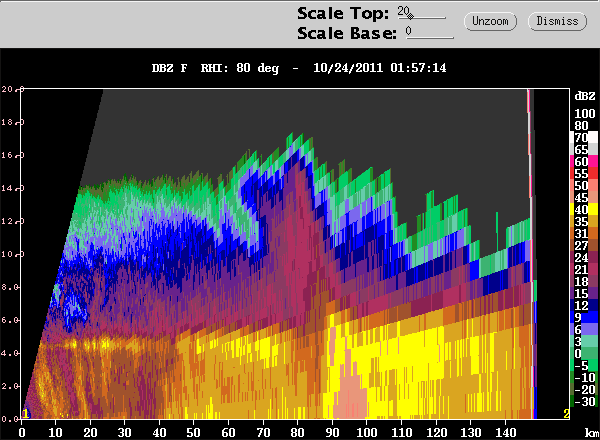Click the Scale Top slider handle
The height and width of the screenshot is (440, 600).
409,16
